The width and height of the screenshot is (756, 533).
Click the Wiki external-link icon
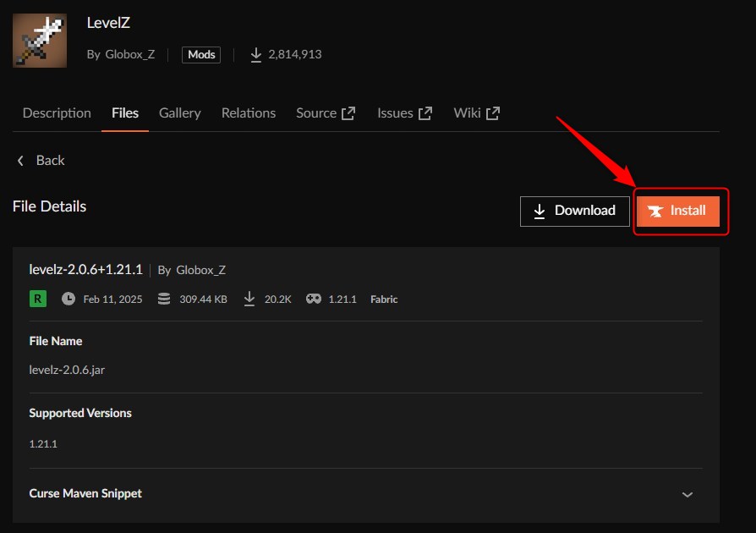[493, 113]
